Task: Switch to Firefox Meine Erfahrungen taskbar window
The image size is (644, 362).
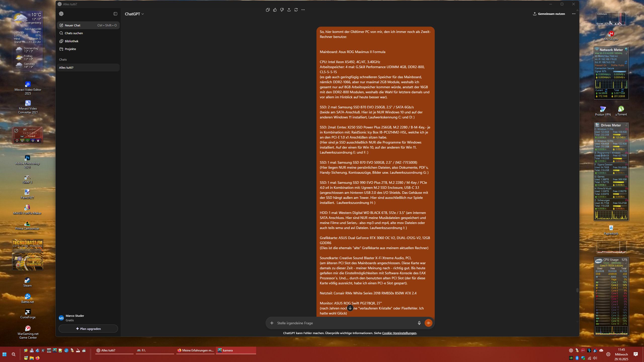Action: [195, 350]
